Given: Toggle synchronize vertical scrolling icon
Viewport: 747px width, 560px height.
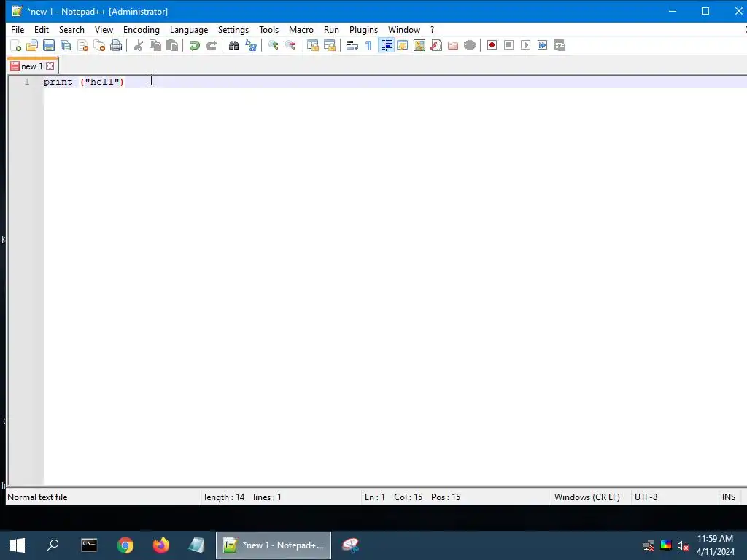Looking at the screenshot, I should (x=312, y=45).
